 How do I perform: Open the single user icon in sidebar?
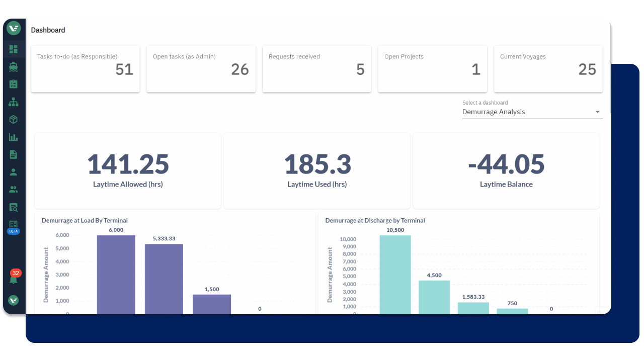14,172
